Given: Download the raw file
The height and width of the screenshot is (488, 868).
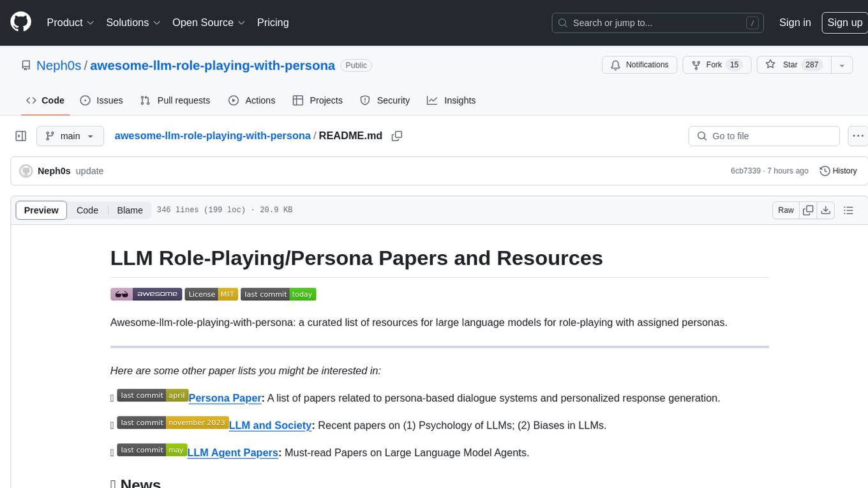Looking at the screenshot, I should click(x=825, y=210).
